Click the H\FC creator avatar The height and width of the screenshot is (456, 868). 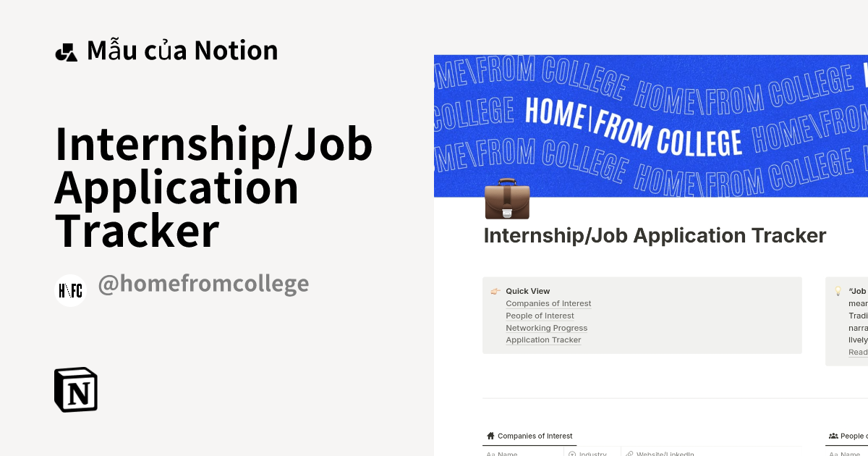[70, 290]
